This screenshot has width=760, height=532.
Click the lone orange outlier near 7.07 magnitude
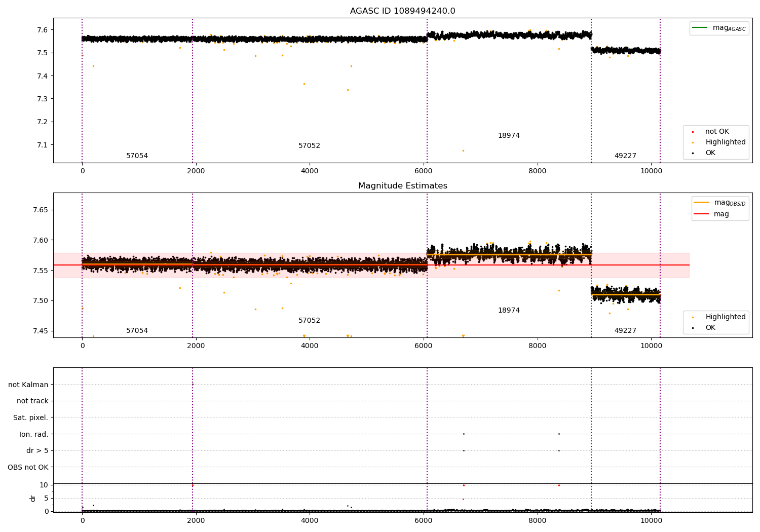click(463, 151)
